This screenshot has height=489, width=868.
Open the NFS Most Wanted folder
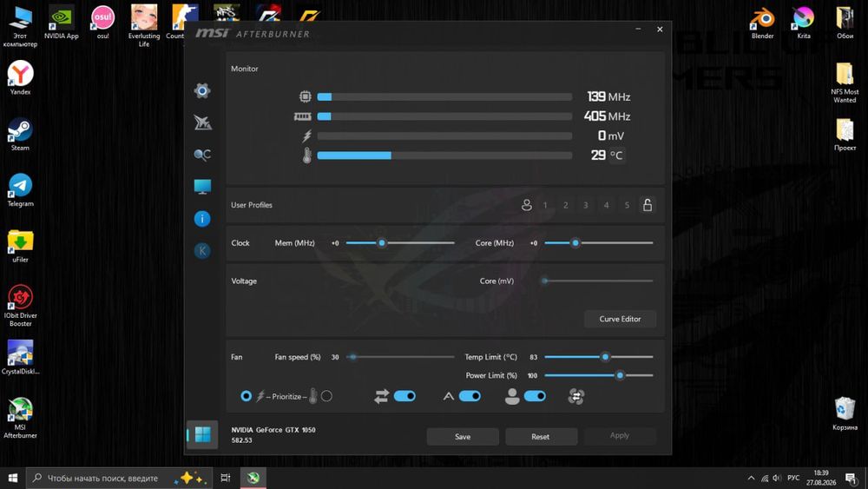(845, 83)
